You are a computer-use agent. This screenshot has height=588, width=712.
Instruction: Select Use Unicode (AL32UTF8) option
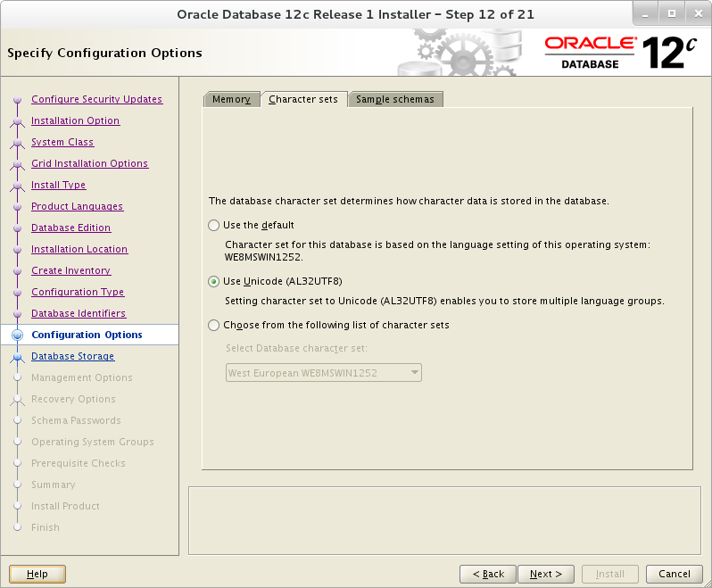(x=213, y=282)
